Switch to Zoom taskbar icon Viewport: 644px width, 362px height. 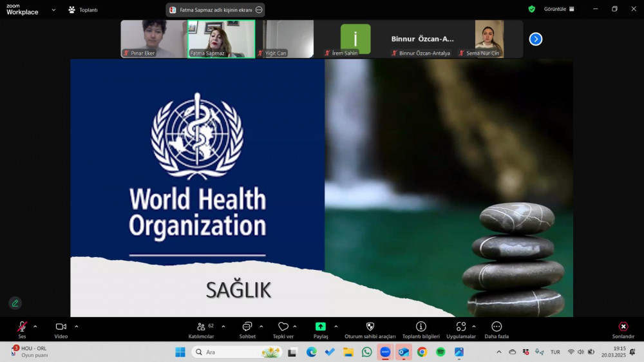click(x=385, y=352)
